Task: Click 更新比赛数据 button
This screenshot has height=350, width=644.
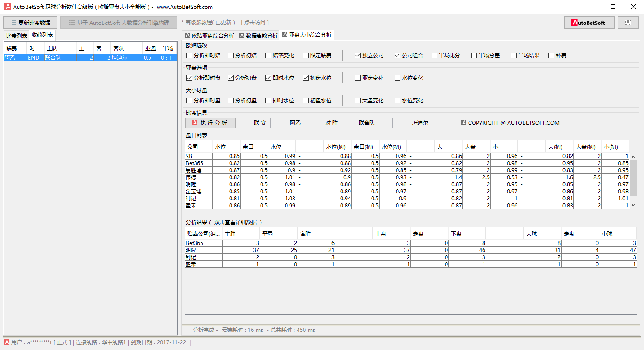Action: [30, 23]
